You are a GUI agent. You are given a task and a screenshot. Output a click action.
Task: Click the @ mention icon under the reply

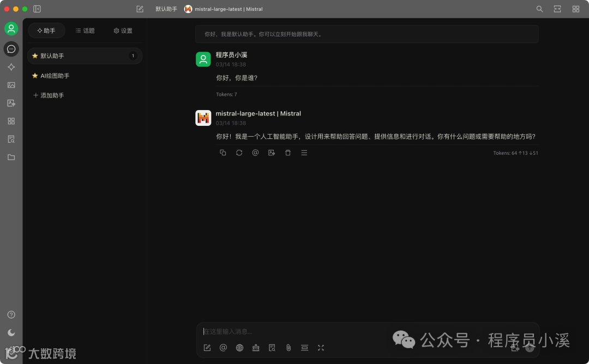pos(255,153)
